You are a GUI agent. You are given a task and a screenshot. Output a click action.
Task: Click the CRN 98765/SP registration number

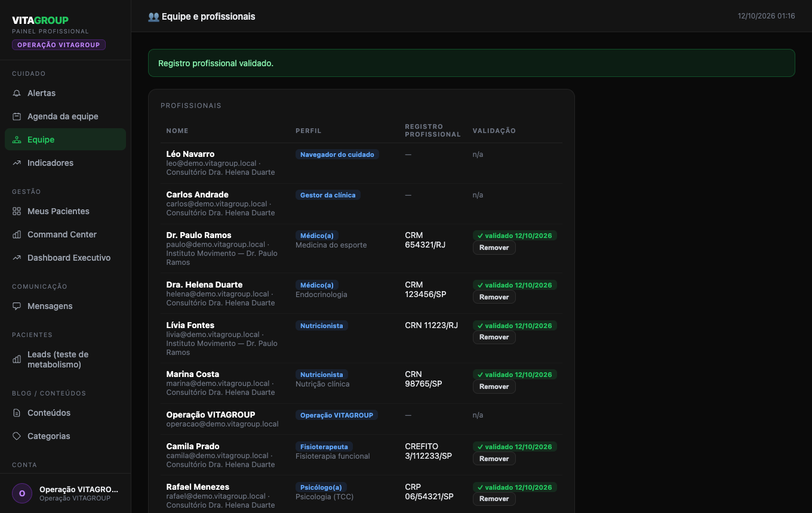pos(423,379)
